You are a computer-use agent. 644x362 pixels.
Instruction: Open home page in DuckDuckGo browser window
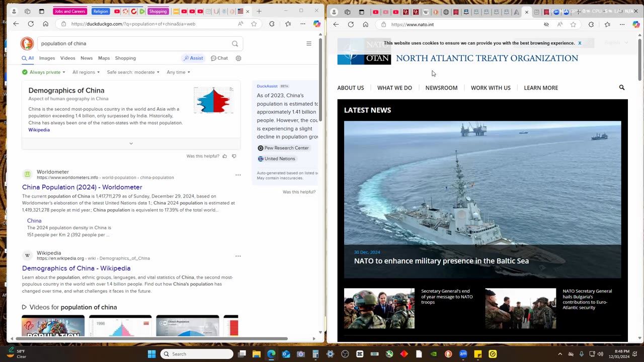pyautogui.click(x=45, y=24)
